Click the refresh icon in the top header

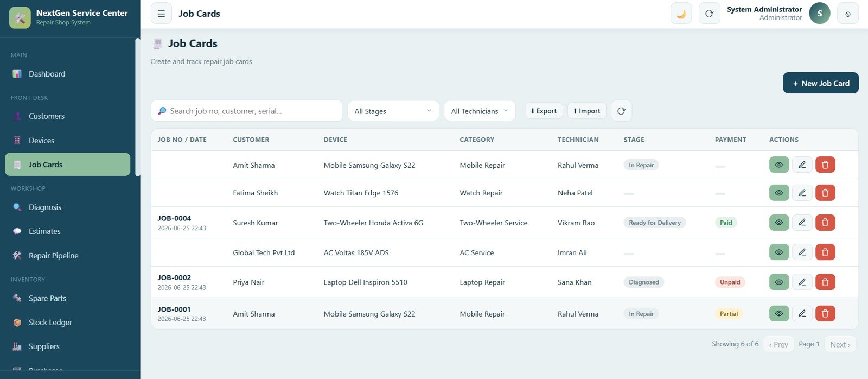[709, 14]
